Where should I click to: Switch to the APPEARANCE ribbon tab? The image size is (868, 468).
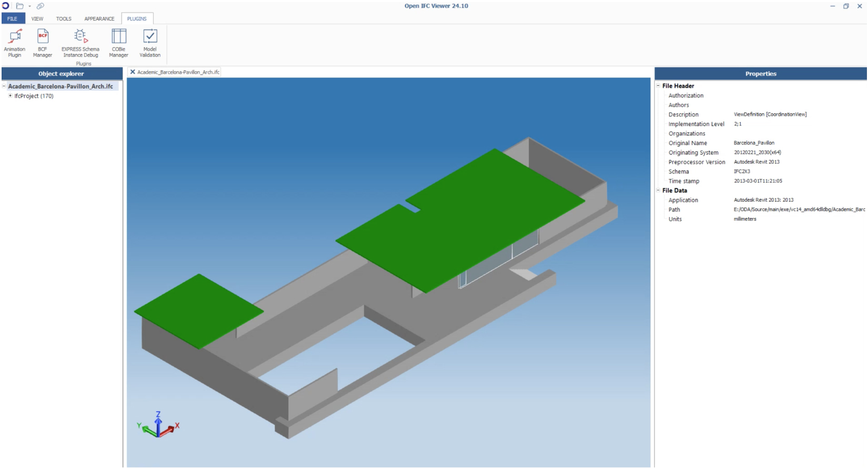tap(99, 19)
